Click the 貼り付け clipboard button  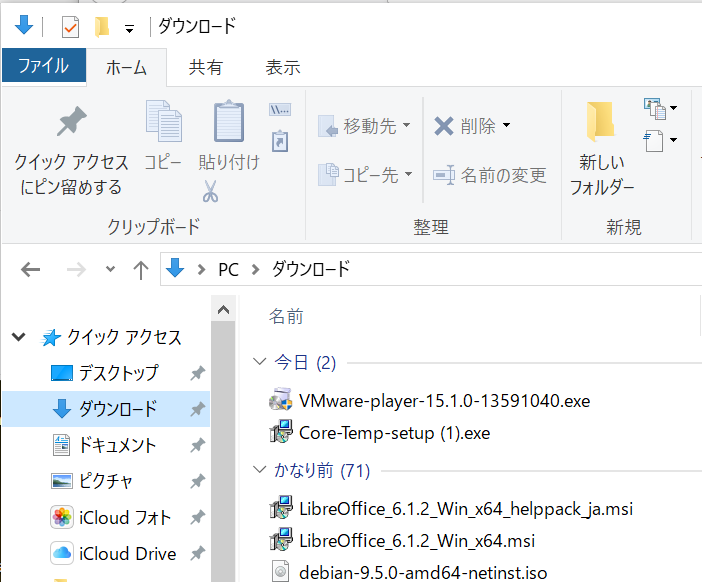[x=229, y=136]
